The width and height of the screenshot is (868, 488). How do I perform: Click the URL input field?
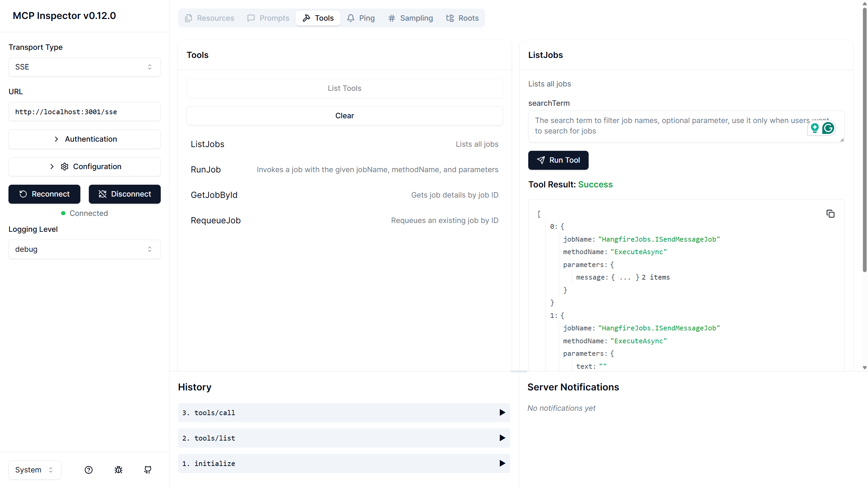84,112
